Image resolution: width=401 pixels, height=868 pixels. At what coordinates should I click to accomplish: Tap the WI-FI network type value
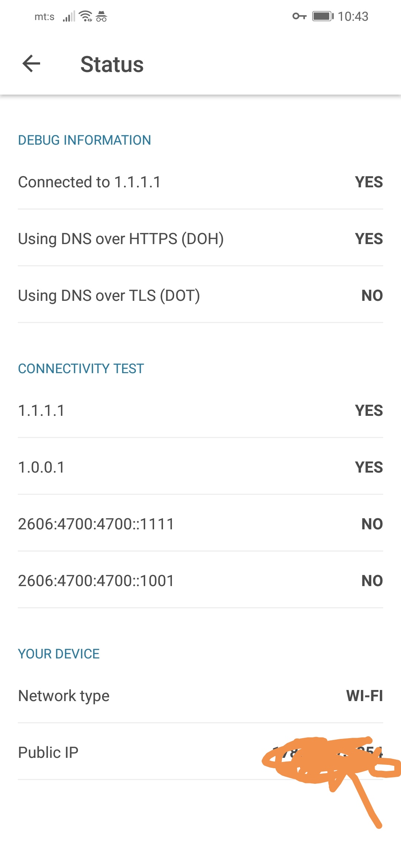pyautogui.click(x=364, y=696)
